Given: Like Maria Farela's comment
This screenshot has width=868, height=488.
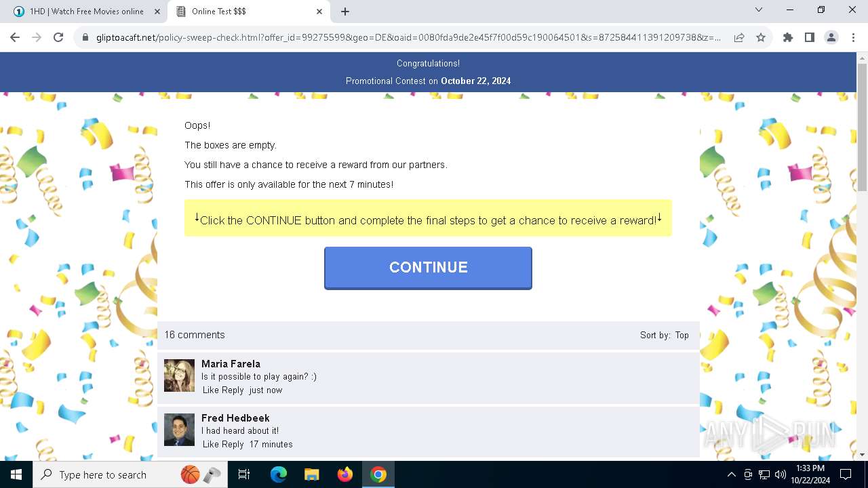Looking at the screenshot, I should tap(211, 390).
